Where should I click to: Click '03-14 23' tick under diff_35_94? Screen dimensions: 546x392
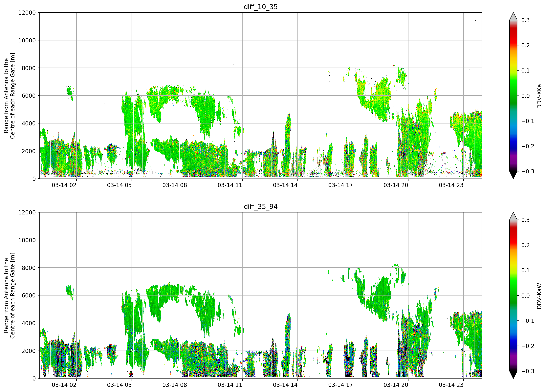click(x=451, y=385)
